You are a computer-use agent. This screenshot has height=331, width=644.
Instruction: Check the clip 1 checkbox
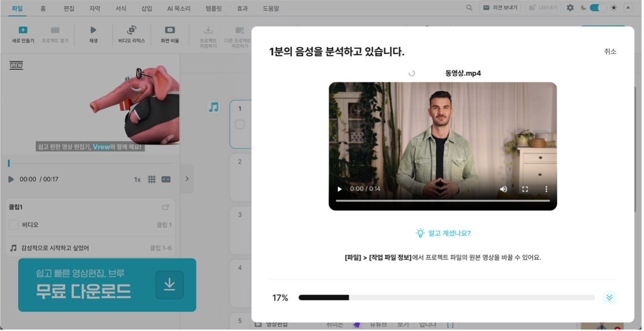(x=240, y=124)
